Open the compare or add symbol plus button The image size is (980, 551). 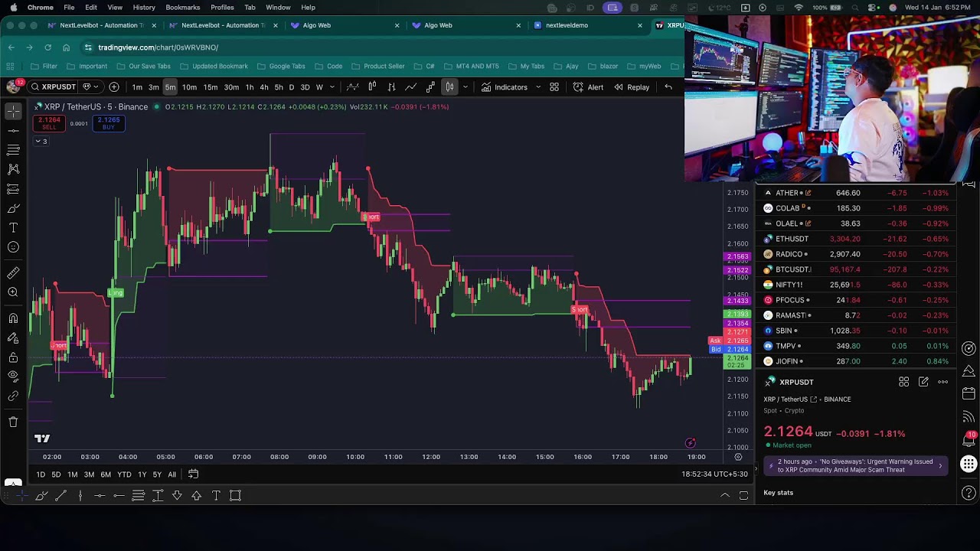click(x=114, y=87)
